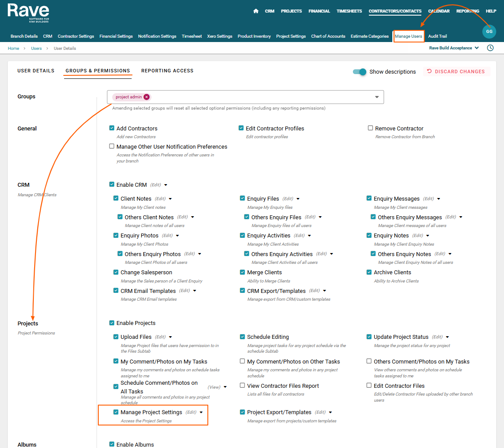Uncheck Archive Clients checkbox
Viewport: 504px width, 448px height.
[369, 272]
